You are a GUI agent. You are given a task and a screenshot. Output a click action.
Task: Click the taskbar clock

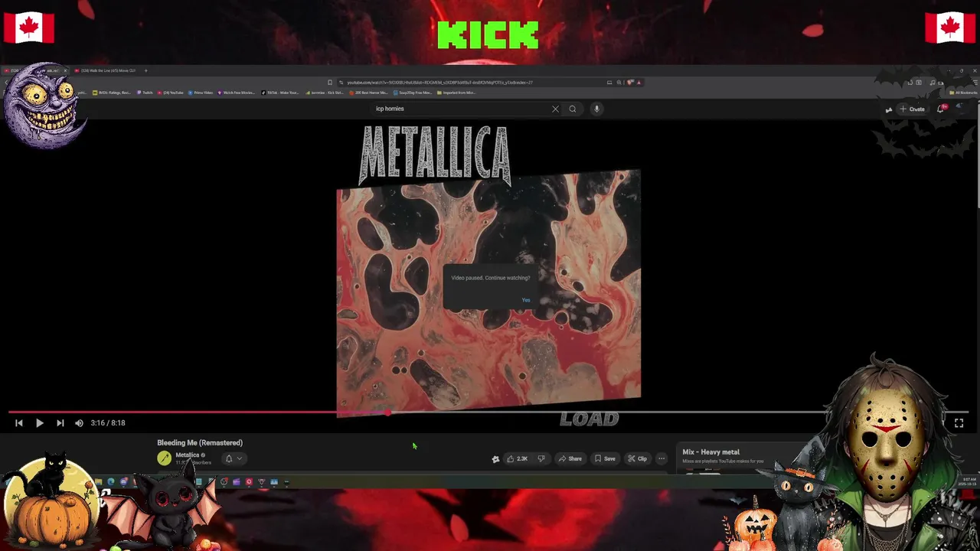point(968,481)
